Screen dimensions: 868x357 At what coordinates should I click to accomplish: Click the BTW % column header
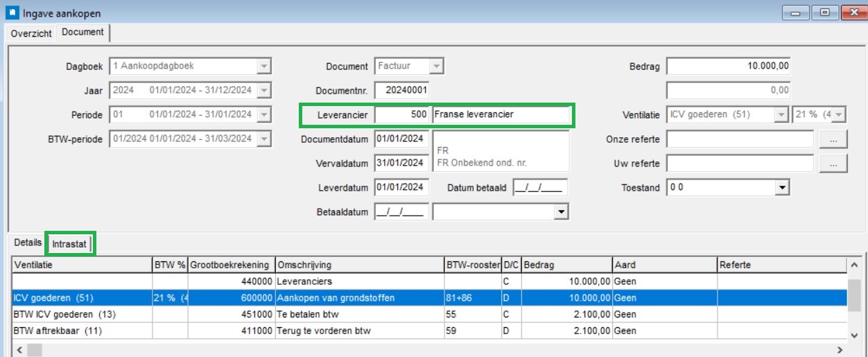(170, 265)
